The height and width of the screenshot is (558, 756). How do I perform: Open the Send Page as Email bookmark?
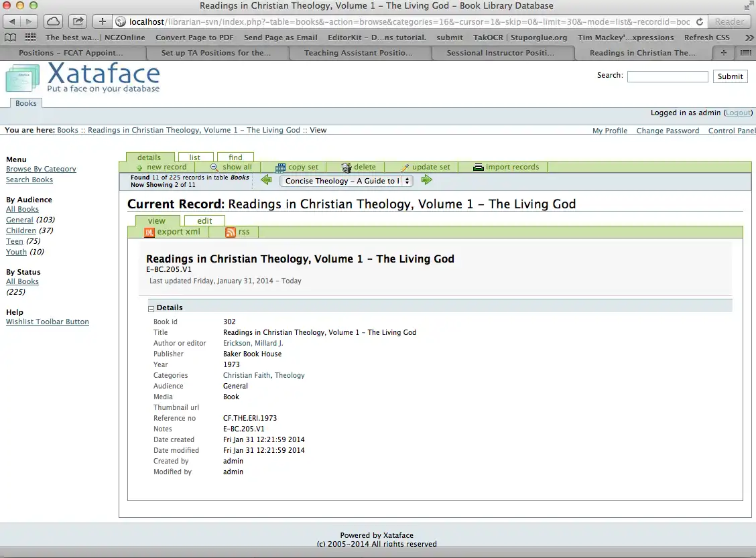pyautogui.click(x=281, y=38)
